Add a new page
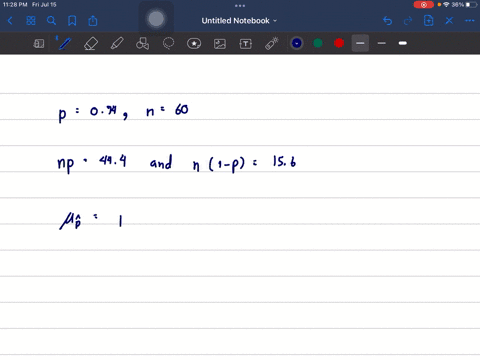 428,21
